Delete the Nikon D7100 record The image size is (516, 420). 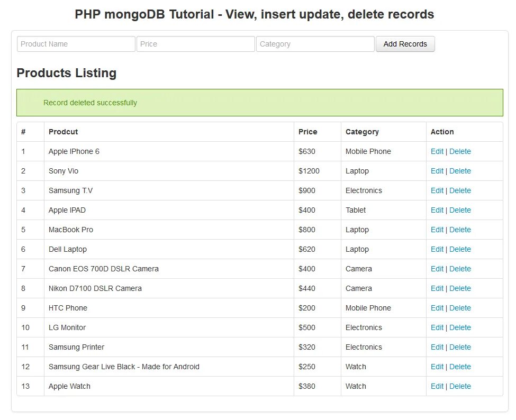460,288
